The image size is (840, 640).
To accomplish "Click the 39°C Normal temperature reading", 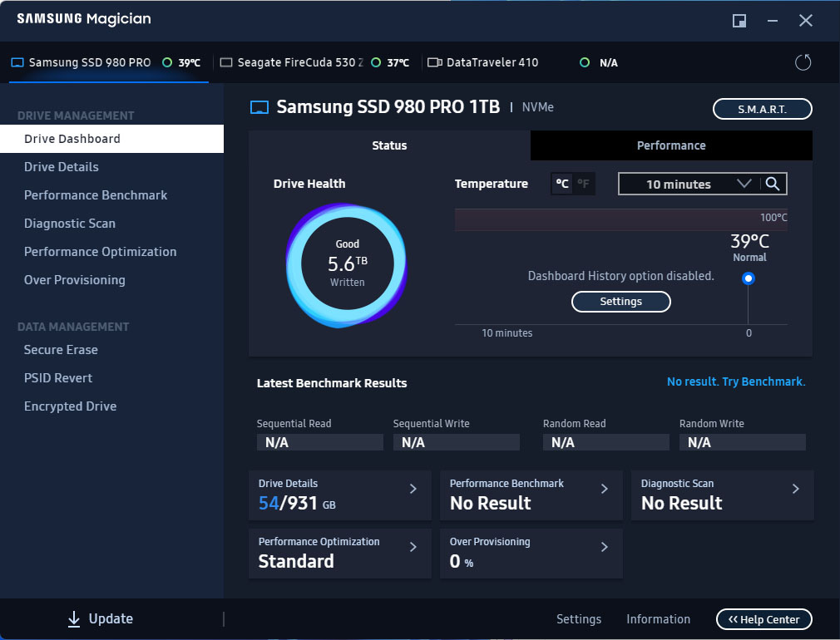I will 749,248.
